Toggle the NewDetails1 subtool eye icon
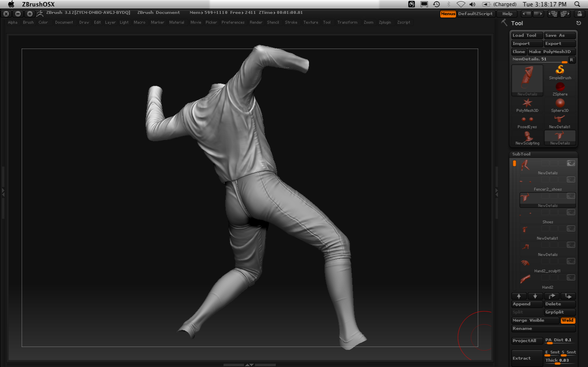 [x=571, y=229]
